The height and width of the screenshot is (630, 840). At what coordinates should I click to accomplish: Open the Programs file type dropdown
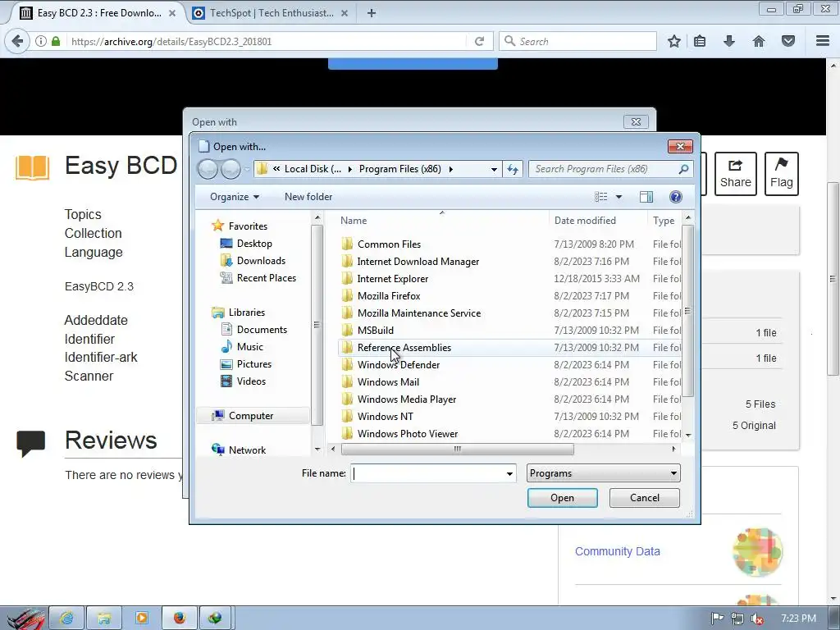[x=603, y=473]
